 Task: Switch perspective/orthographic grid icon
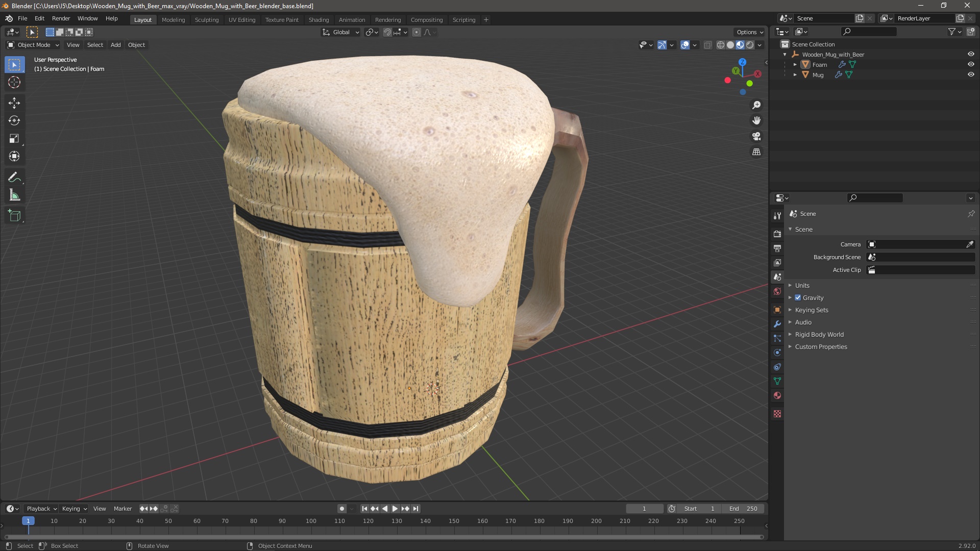click(756, 152)
